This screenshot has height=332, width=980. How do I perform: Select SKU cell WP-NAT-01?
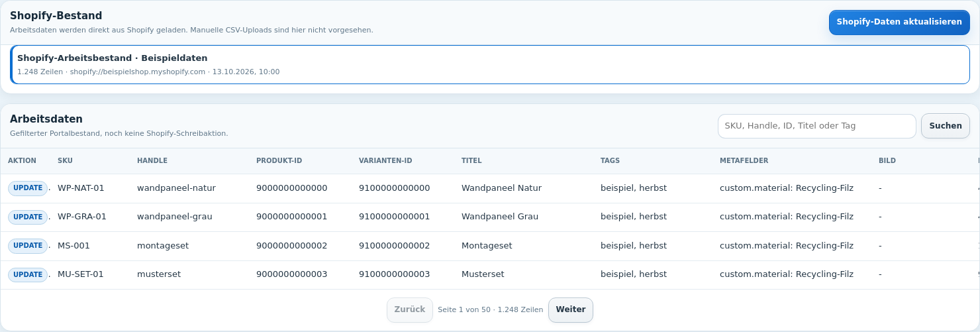[x=81, y=188]
